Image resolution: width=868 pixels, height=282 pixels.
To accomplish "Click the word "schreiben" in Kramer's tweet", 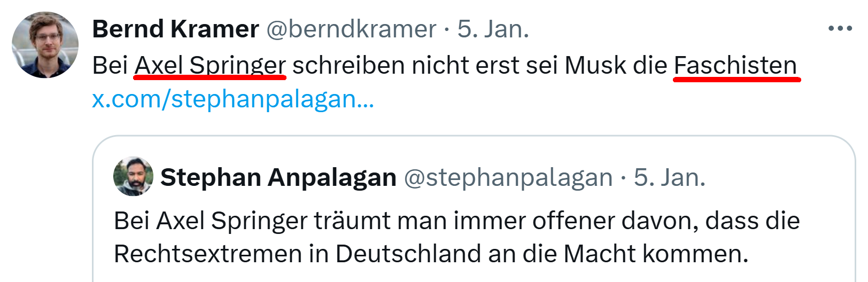I will (x=348, y=66).
